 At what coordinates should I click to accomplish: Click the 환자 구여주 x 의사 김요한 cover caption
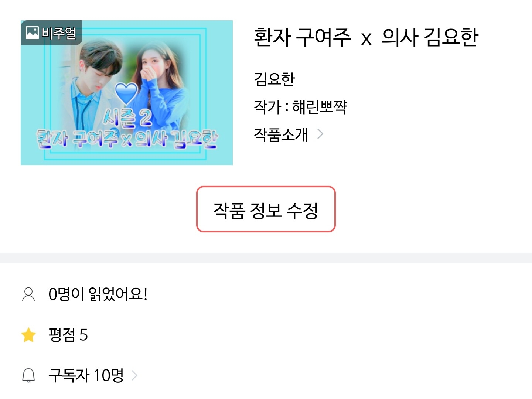pos(127,139)
